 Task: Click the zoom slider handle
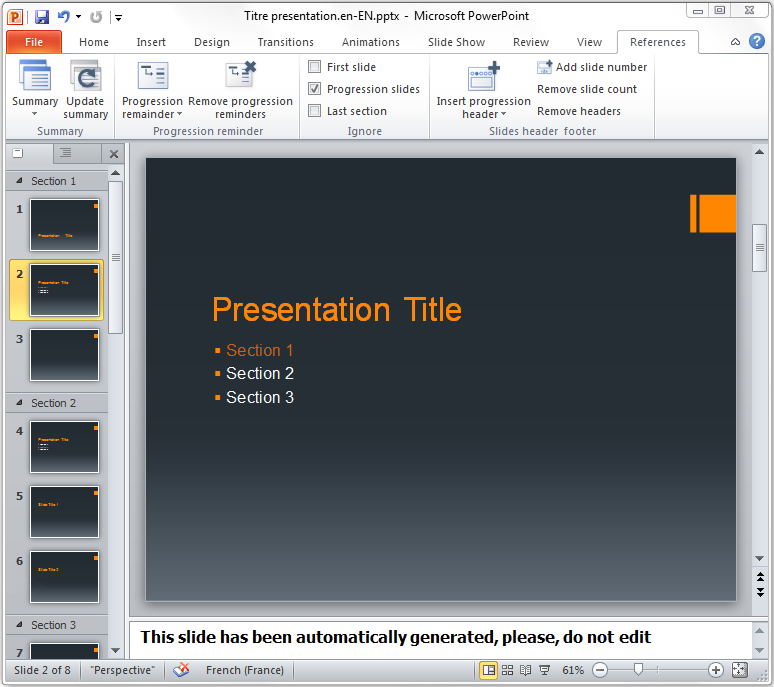point(638,669)
